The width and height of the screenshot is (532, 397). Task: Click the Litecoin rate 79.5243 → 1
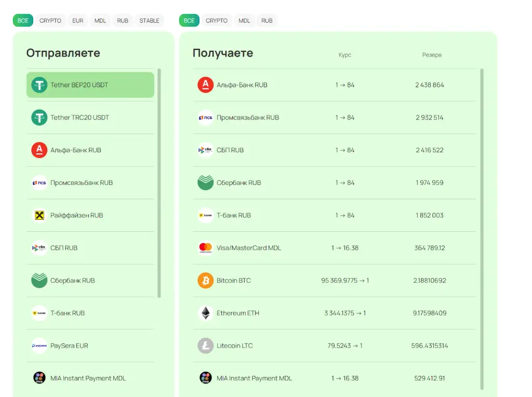pos(345,346)
